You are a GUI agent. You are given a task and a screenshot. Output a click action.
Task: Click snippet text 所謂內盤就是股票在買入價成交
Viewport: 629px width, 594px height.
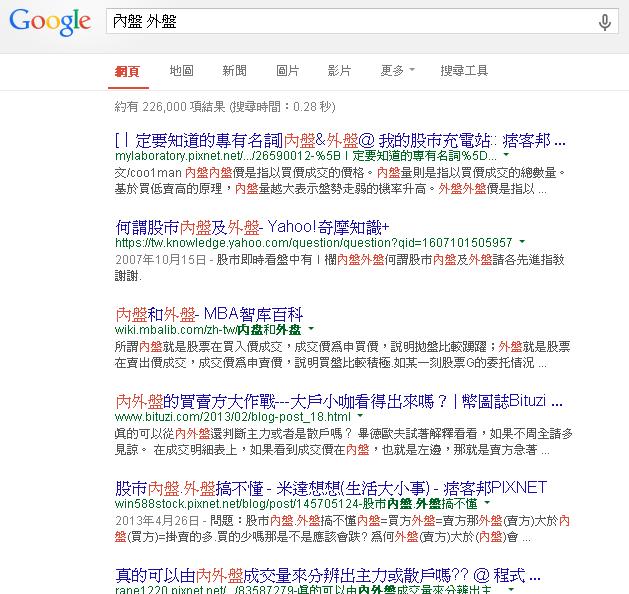199,347
